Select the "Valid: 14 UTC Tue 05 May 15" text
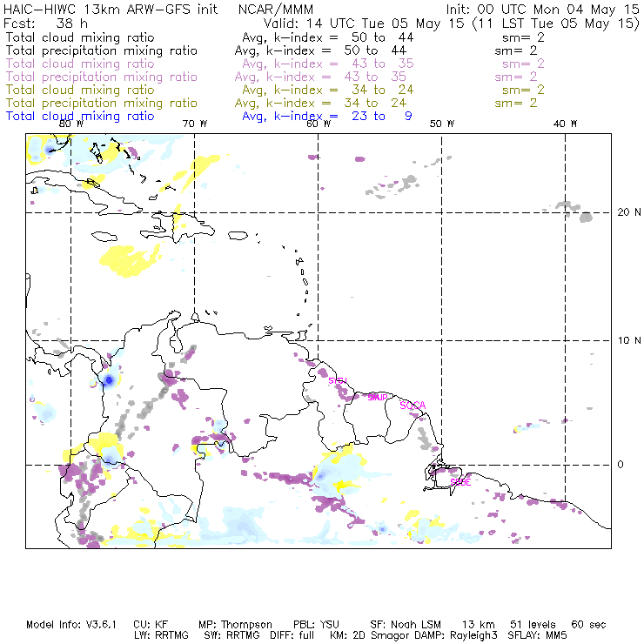The height and width of the screenshot is (644, 644). (x=364, y=23)
